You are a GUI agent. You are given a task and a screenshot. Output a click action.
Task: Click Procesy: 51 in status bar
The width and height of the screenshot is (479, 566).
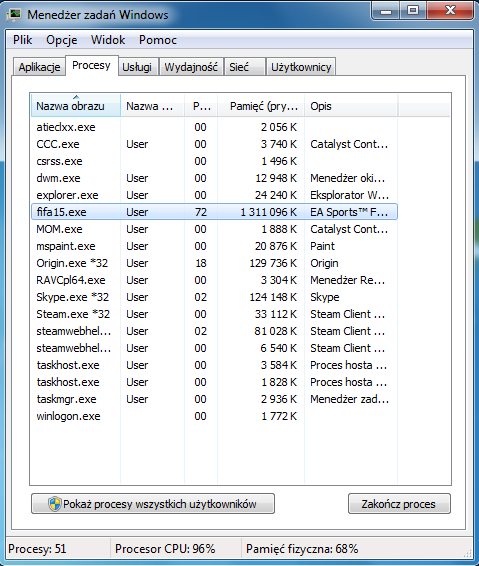37,549
